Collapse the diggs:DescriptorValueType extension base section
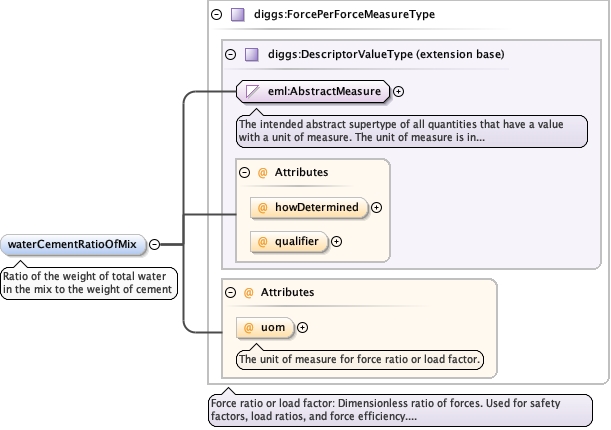 pyautogui.click(x=231, y=54)
